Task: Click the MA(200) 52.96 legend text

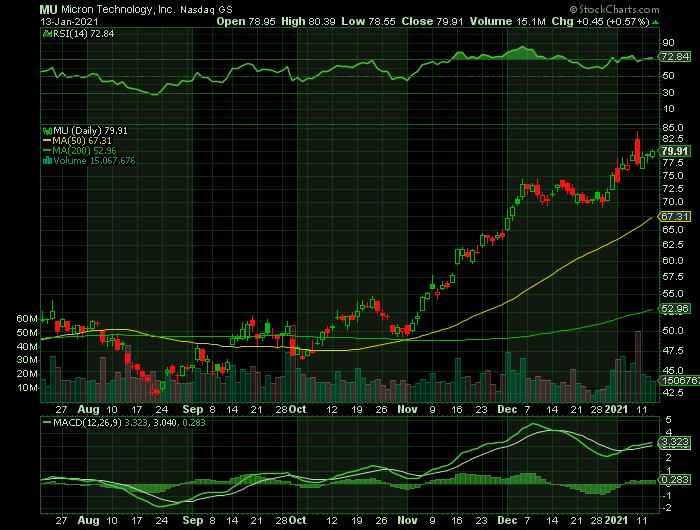Action: coord(84,151)
